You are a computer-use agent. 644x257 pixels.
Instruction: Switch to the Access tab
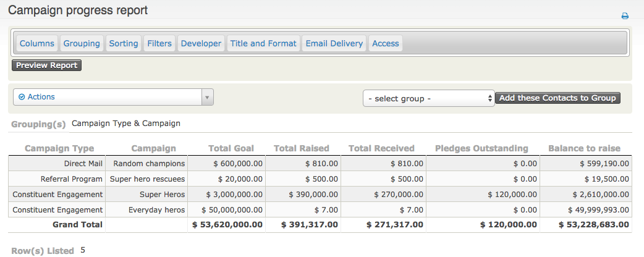pyautogui.click(x=386, y=44)
